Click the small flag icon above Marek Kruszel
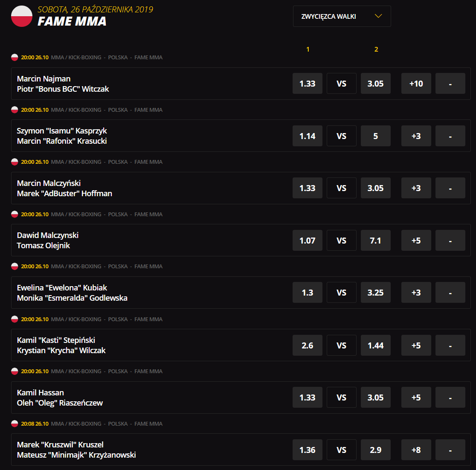Screen dimensions: 476x470 pyautogui.click(x=15, y=424)
